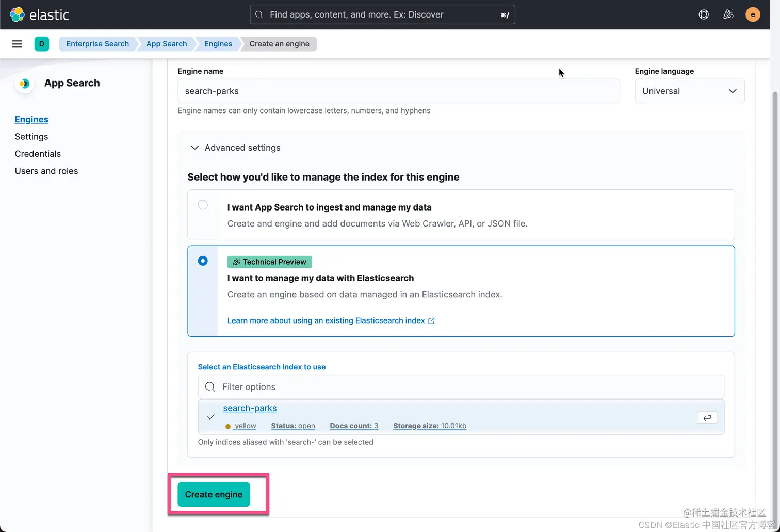This screenshot has height=532, width=780.
Task: Open Engines in the sidebar
Action: [31, 119]
